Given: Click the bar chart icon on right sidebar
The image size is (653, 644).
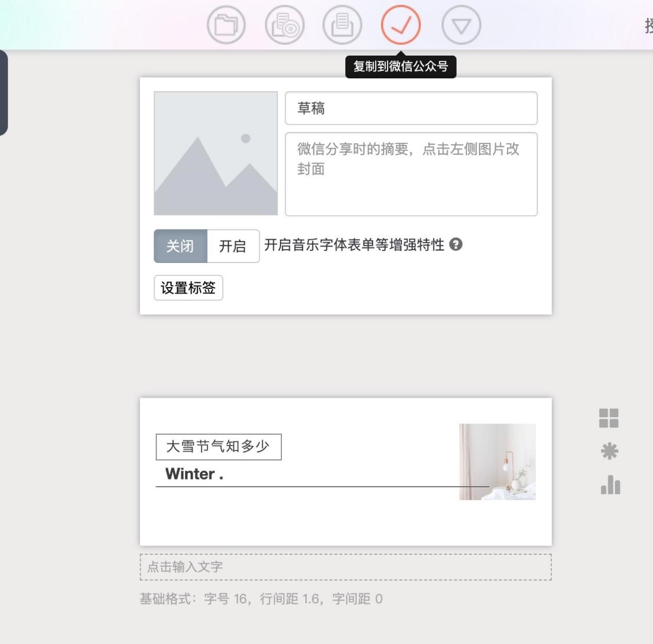Looking at the screenshot, I should click(610, 485).
